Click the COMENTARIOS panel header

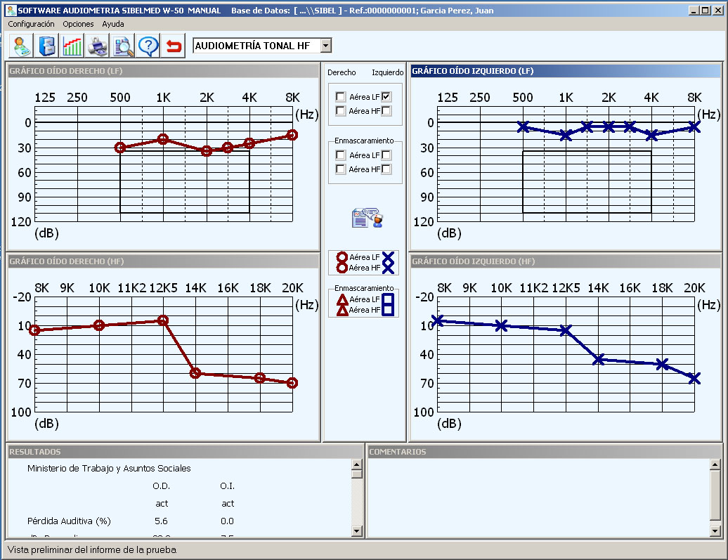[544, 452]
